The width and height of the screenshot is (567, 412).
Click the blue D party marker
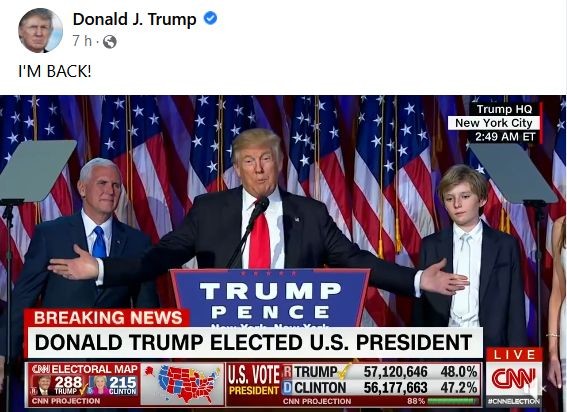pos(287,387)
